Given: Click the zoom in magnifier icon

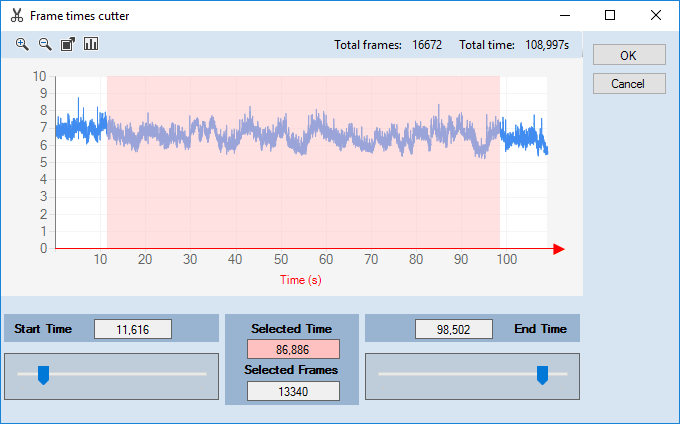Looking at the screenshot, I should (x=22, y=44).
